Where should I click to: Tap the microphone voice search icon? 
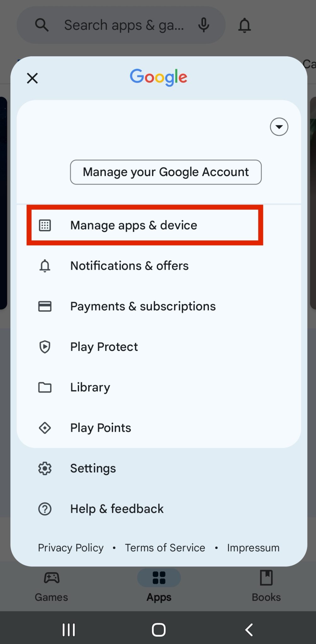[204, 25]
